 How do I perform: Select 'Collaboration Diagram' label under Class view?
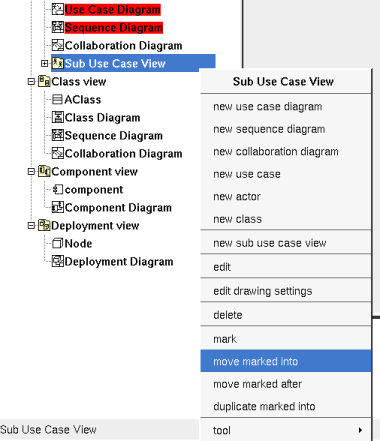coord(123,154)
